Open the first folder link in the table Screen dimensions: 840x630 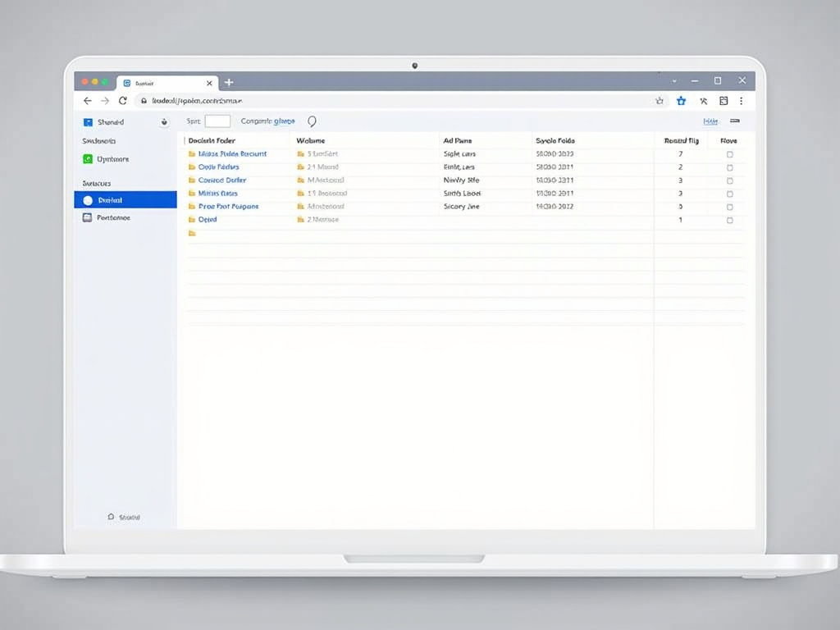[x=232, y=153]
